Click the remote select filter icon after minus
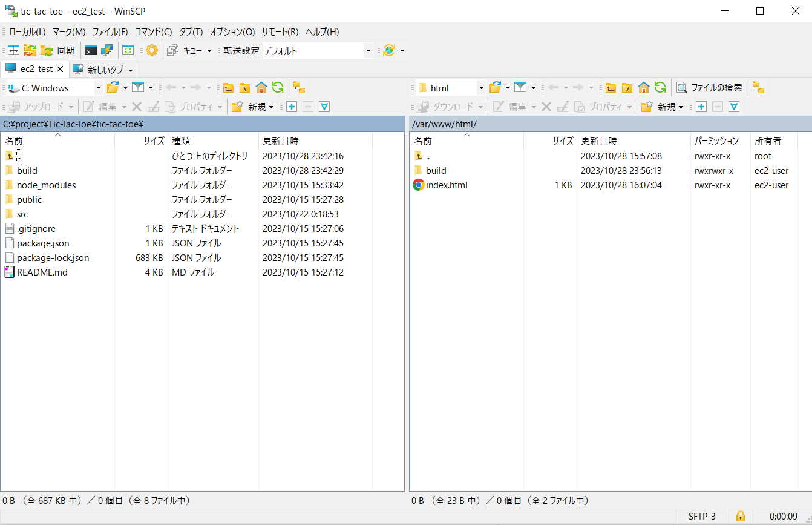Image resolution: width=812 pixels, height=525 pixels. coord(734,107)
